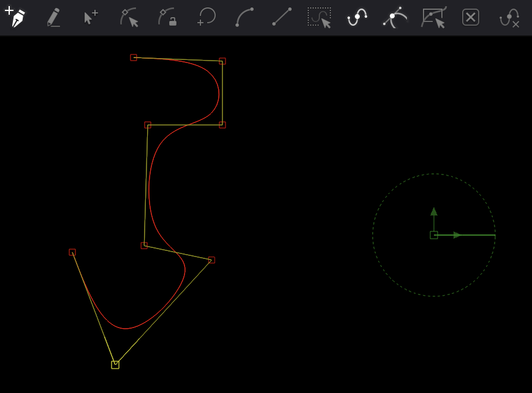Choose the Curve segment tool
The width and height of the screenshot is (532, 393).
click(x=245, y=17)
